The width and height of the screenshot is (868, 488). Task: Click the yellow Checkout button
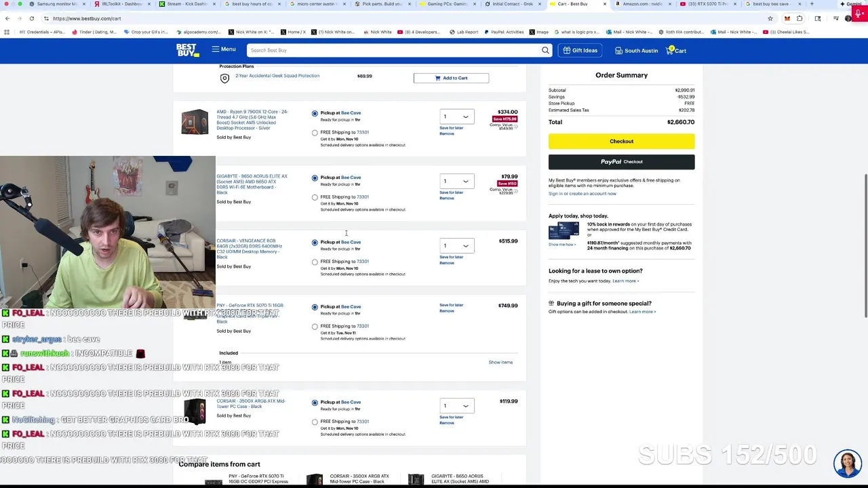(x=621, y=141)
